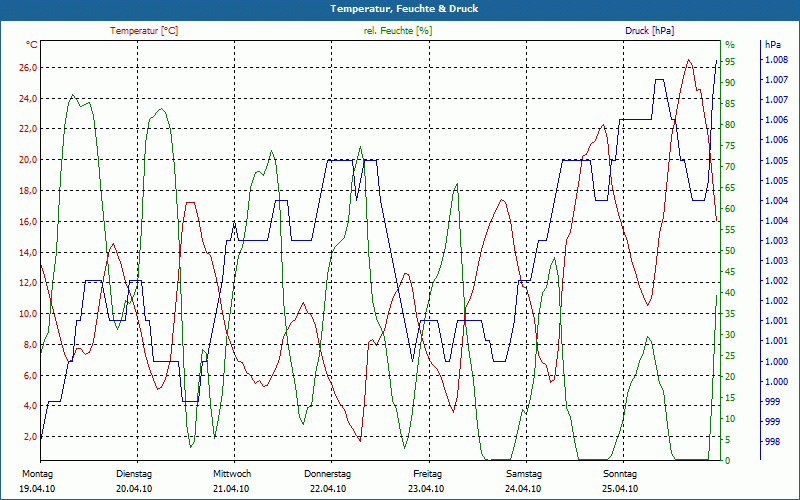Click the '65' humidity axis tick

coord(730,188)
